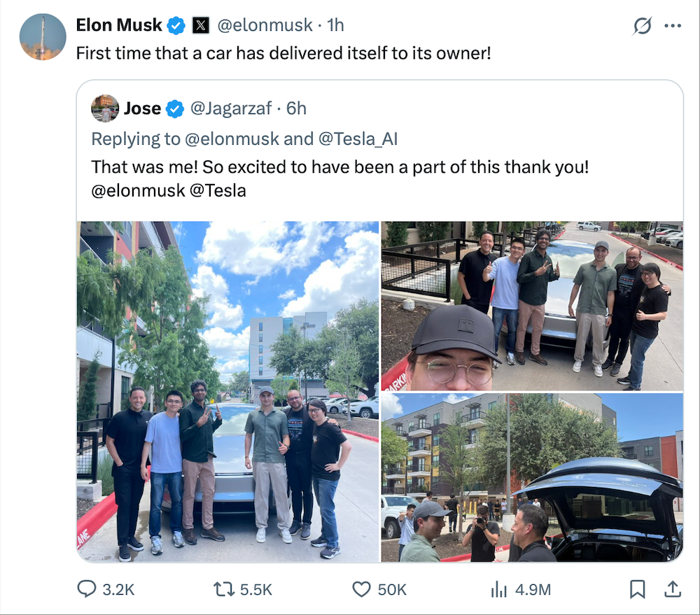Open Jose's profile avatar in quoted tweet
The image size is (700, 615).
pyautogui.click(x=105, y=108)
